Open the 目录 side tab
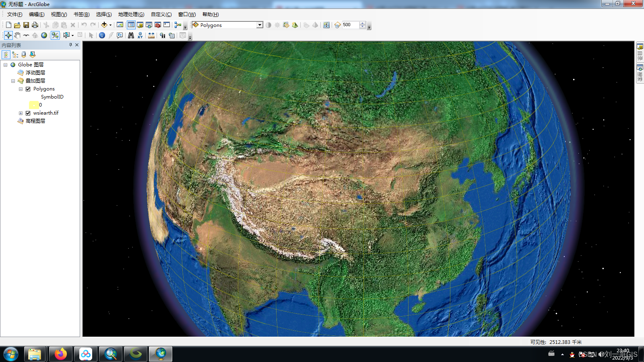Screen dimensions: 644x362 (x=640, y=52)
